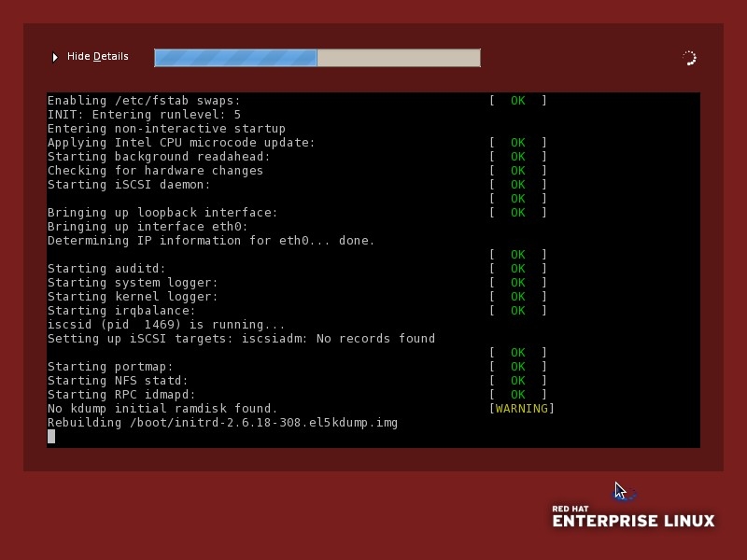Image resolution: width=747 pixels, height=560 pixels.
Task: Select "Setting up iSCSI targets" line
Action: point(241,339)
